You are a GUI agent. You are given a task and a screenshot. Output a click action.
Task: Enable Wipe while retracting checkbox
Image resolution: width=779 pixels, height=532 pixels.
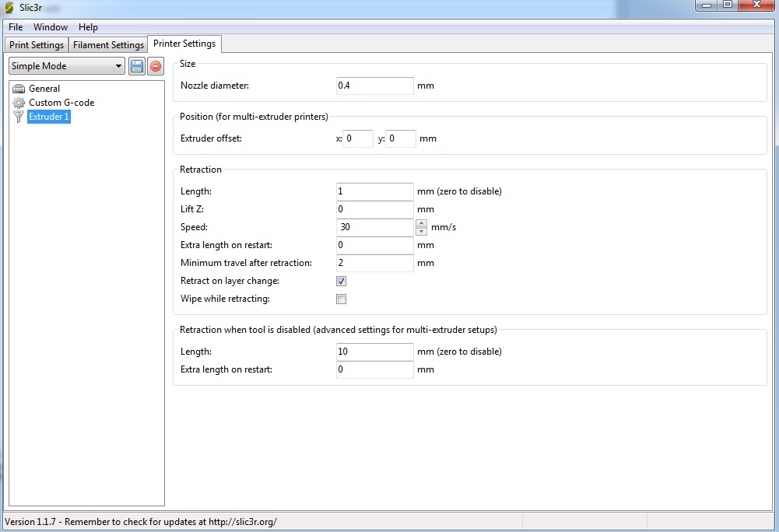point(341,299)
